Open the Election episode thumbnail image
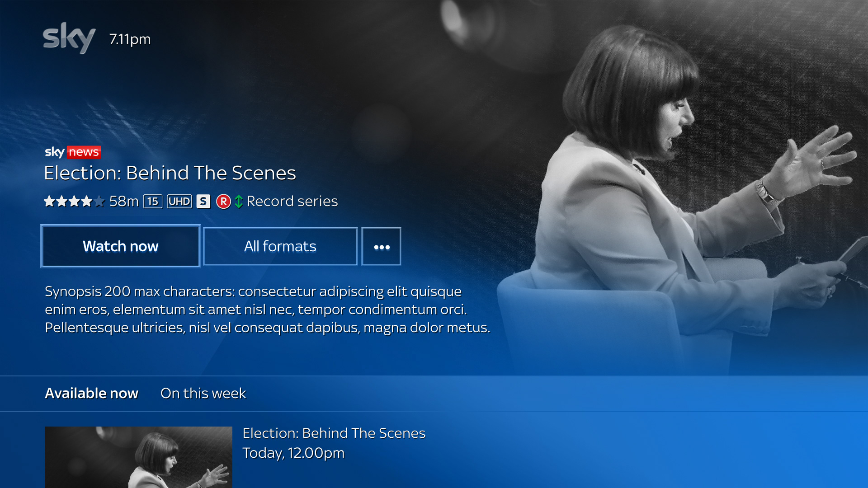868x488 pixels. click(138, 457)
